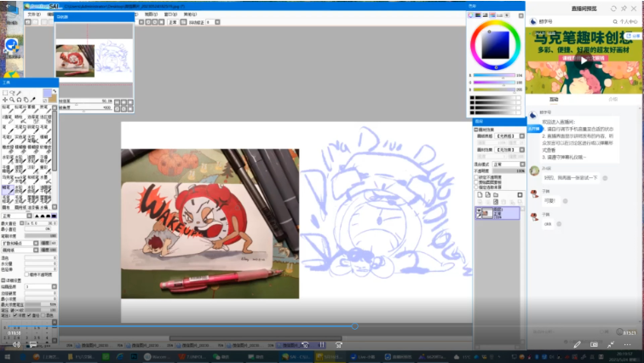Show the RGB slider icon in color panel
The width and height of the screenshot is (644, 363).
pos(478,15)
